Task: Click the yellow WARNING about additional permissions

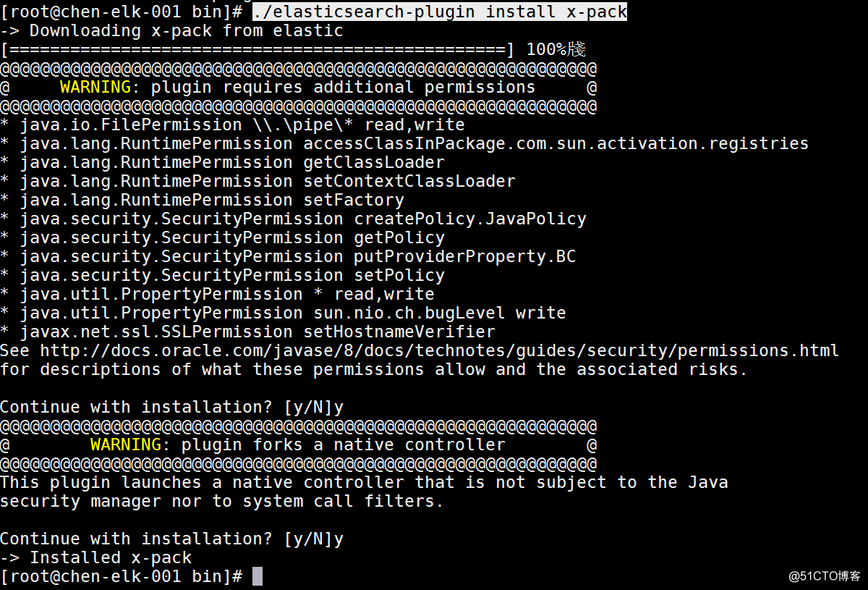Action: pos(95,88)
